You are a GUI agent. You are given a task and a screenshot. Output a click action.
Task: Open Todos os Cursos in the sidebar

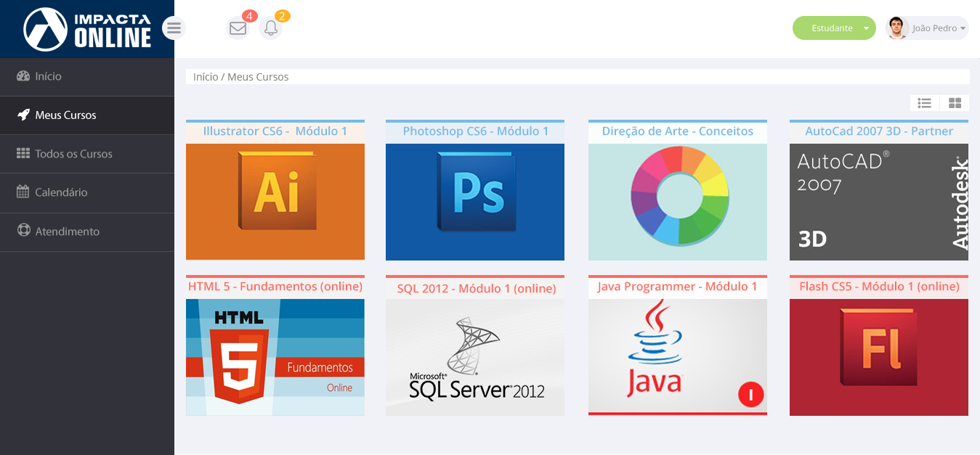click(x=87, y=154)
